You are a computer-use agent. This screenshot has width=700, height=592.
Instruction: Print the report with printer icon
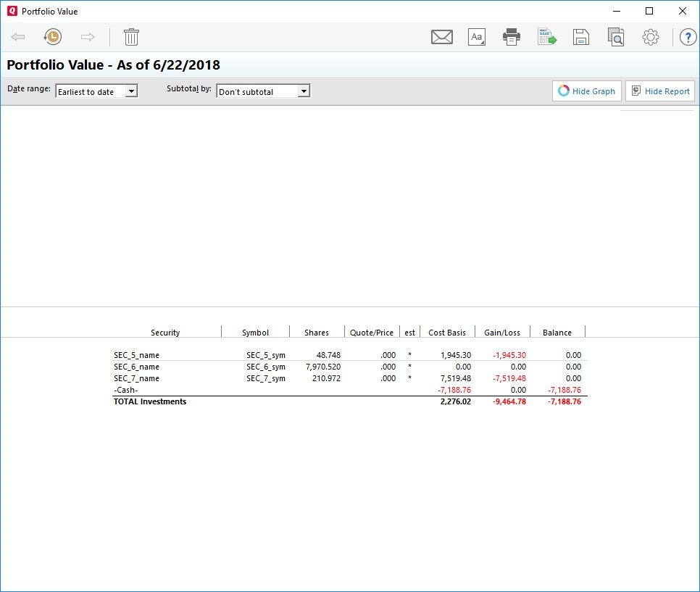(512, 37)
